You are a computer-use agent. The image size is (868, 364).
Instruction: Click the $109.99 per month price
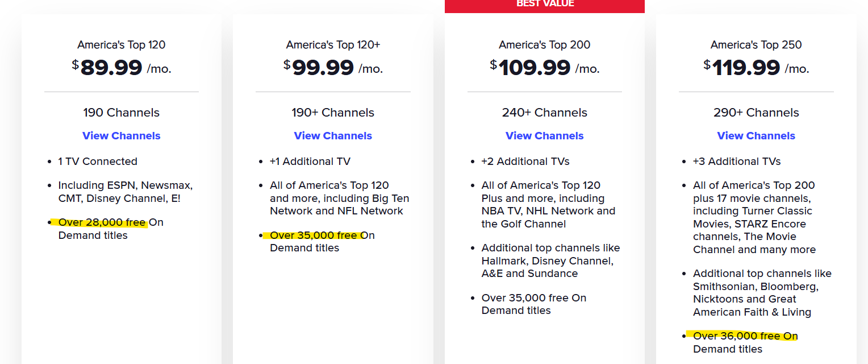[x=544, y=68]
